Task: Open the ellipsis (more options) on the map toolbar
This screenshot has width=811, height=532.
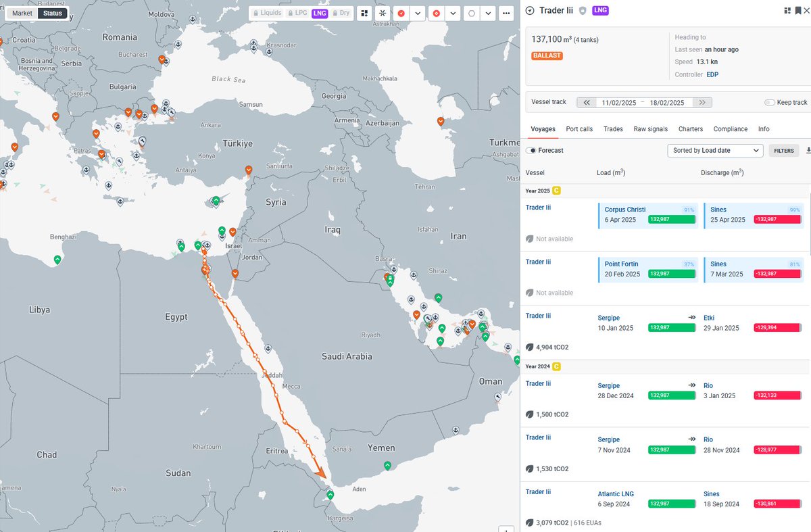Action: (x=506, y=13)
